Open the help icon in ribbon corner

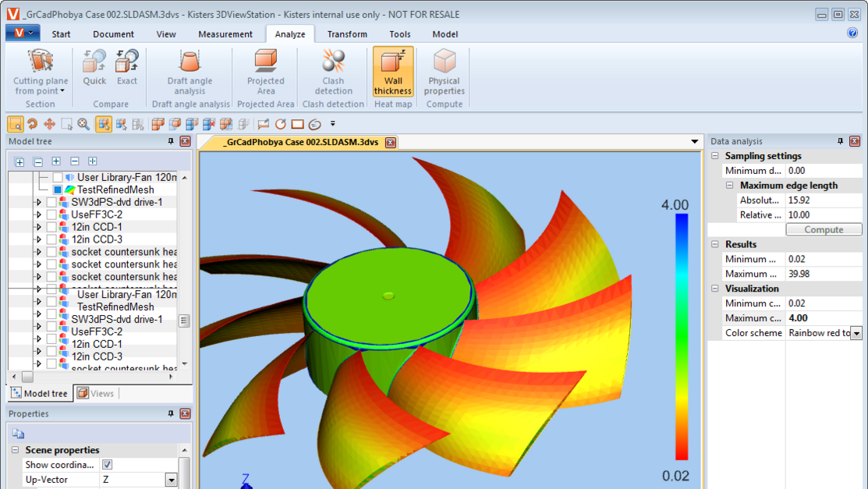point(852,34)
